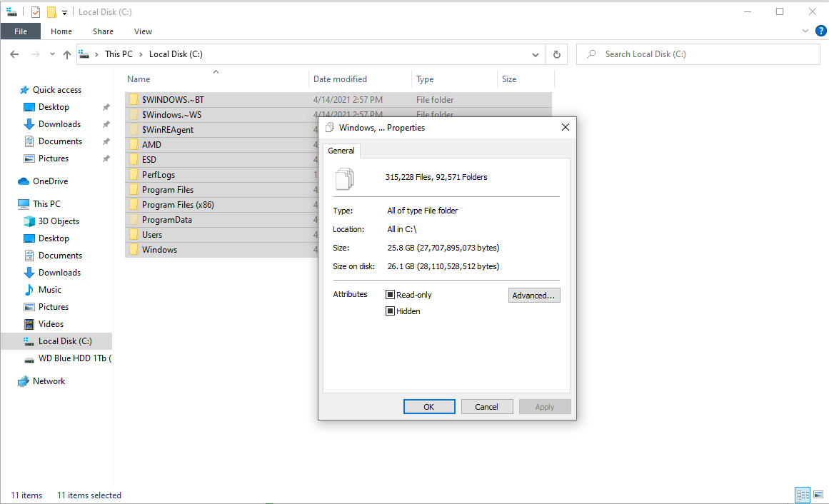Open OneDrive cloud icon in sidebar
829x504 pixels.
click(24, 181)
